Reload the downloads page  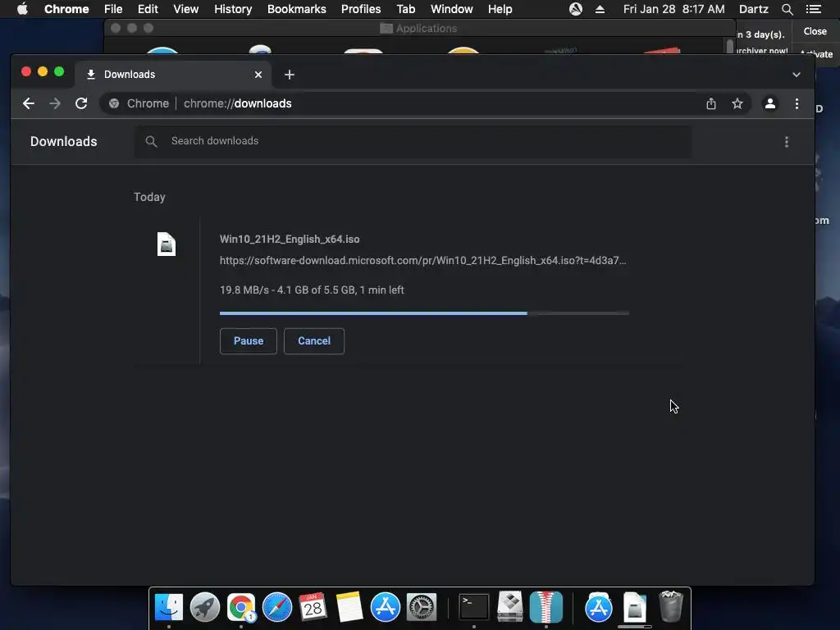(81, 103)
